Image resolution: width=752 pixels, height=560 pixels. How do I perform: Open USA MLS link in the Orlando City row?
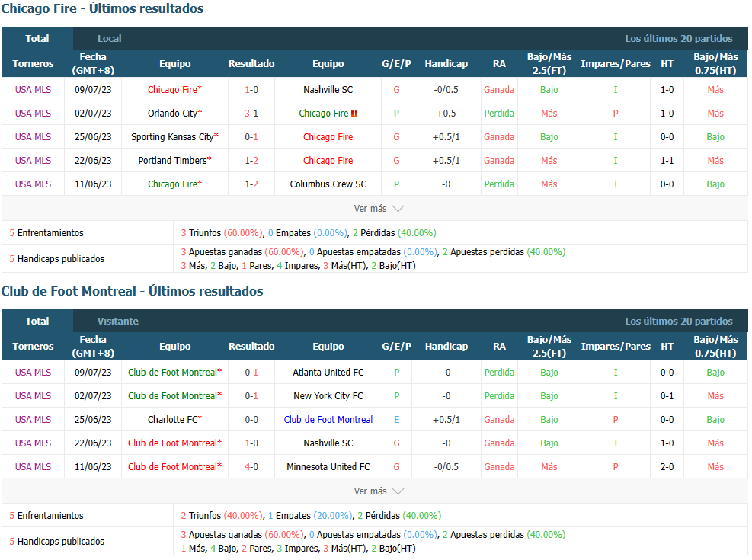tap(33, 114)
